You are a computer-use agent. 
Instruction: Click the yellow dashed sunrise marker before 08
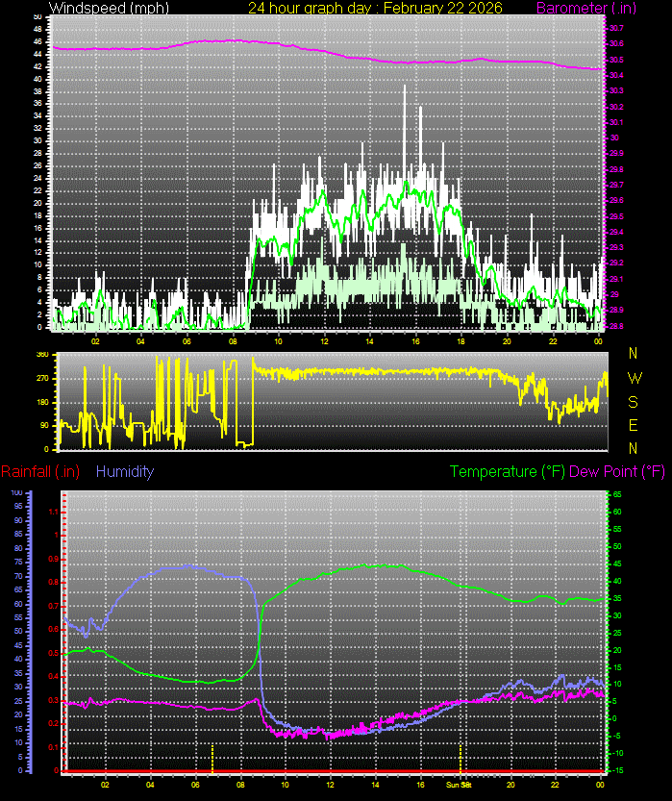(x=212, y=758)
